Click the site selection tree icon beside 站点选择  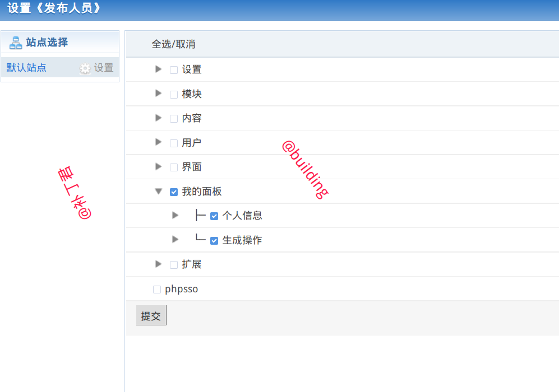click(15, 41)
